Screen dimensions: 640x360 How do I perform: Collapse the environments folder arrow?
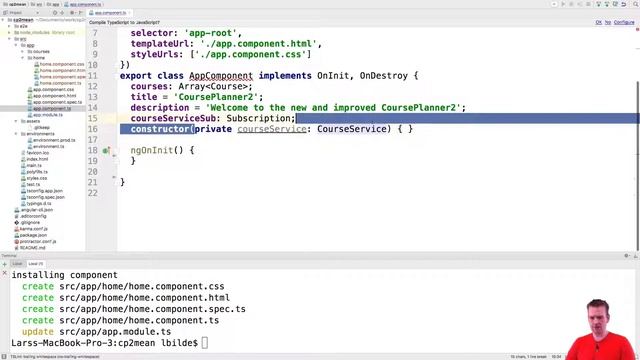[x=16, y=134]
